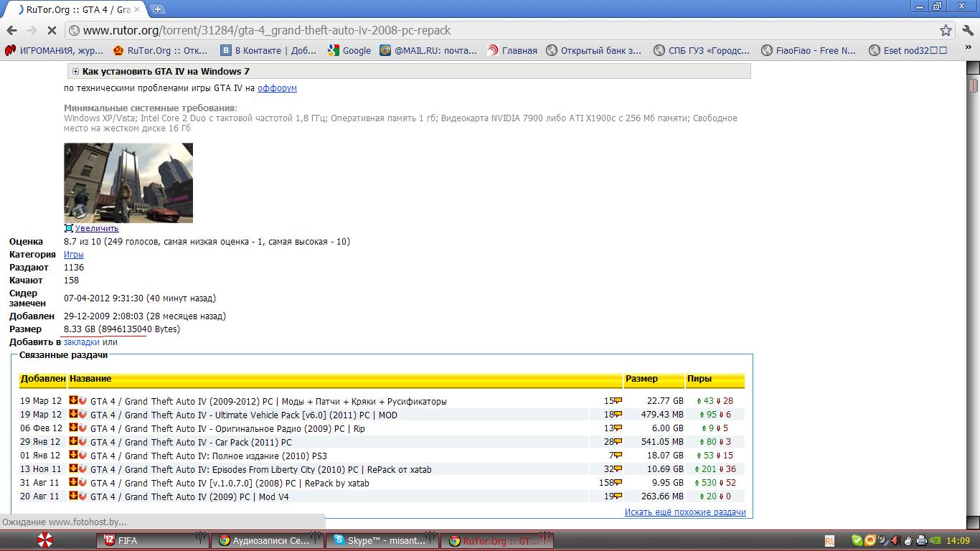Click RU language indicator in tray

point(829,541)
